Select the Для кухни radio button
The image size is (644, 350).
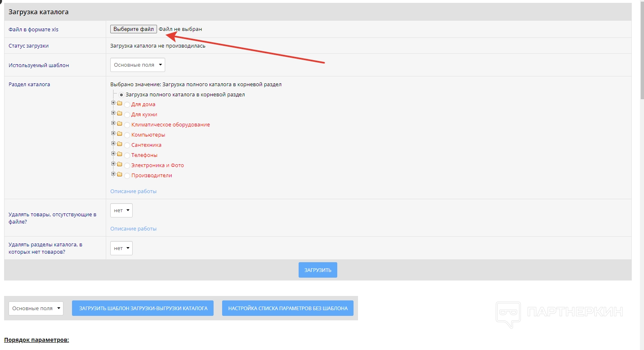pyautogui.click(x=127, y=115)
